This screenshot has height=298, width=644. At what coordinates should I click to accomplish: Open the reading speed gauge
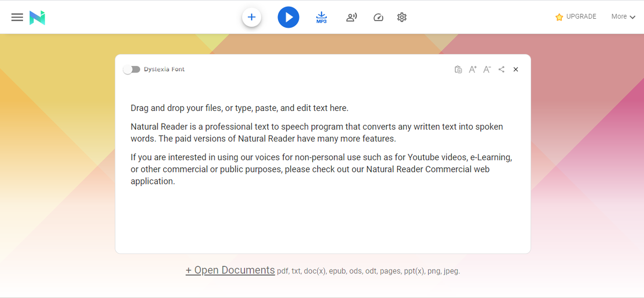378,17
